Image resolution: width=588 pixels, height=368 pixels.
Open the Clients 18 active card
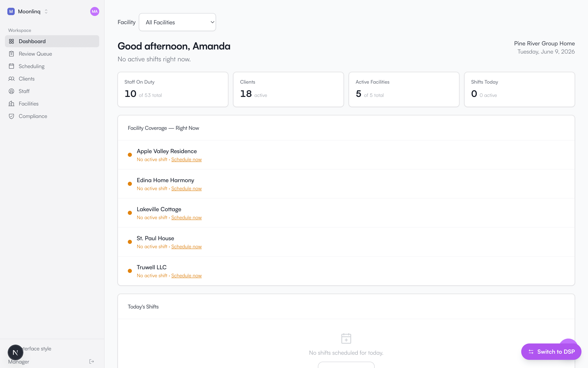(x=288, y=89)
